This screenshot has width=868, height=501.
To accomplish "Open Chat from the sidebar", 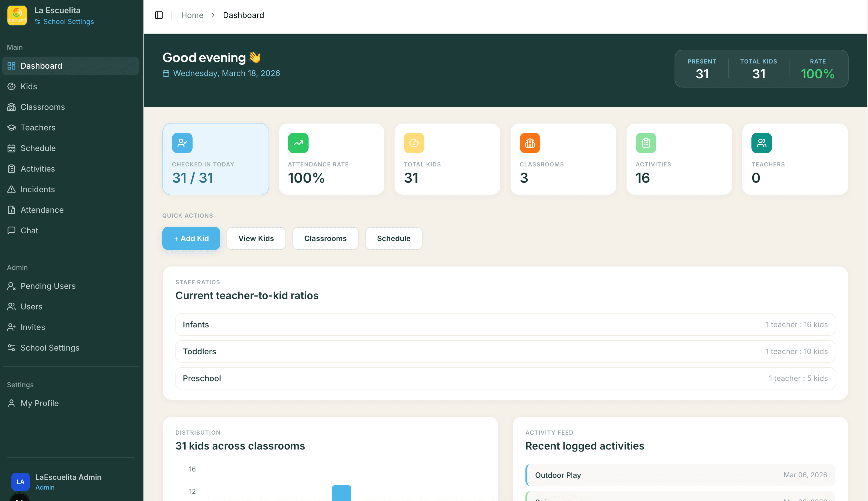I will (29, 230).
